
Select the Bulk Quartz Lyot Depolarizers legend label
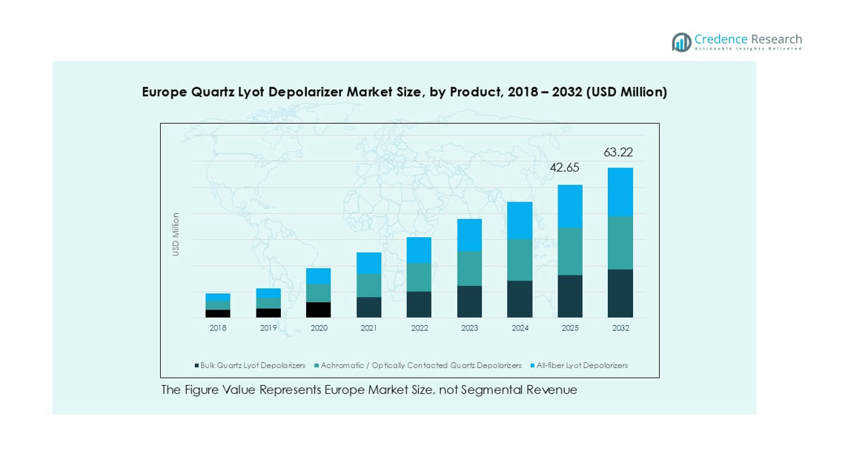253,366
